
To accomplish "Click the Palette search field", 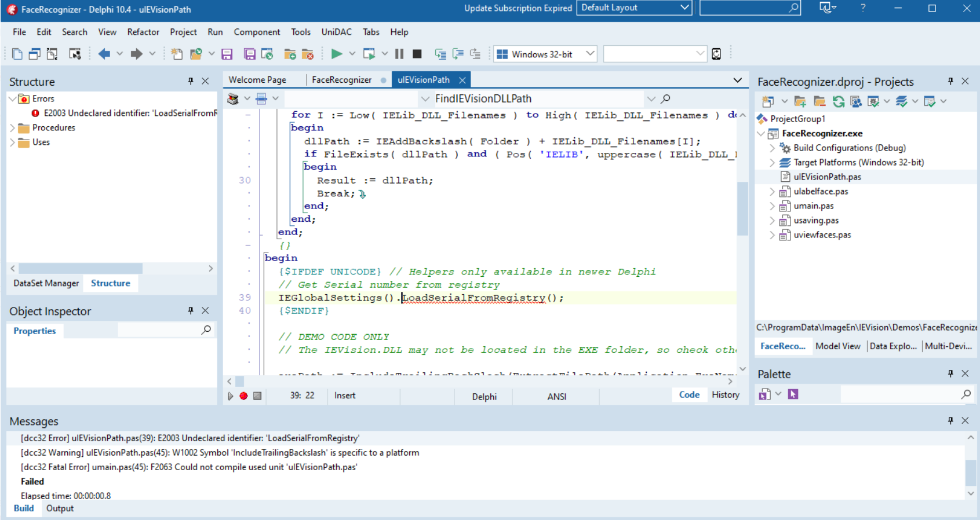I will click(x=906, y=394).
